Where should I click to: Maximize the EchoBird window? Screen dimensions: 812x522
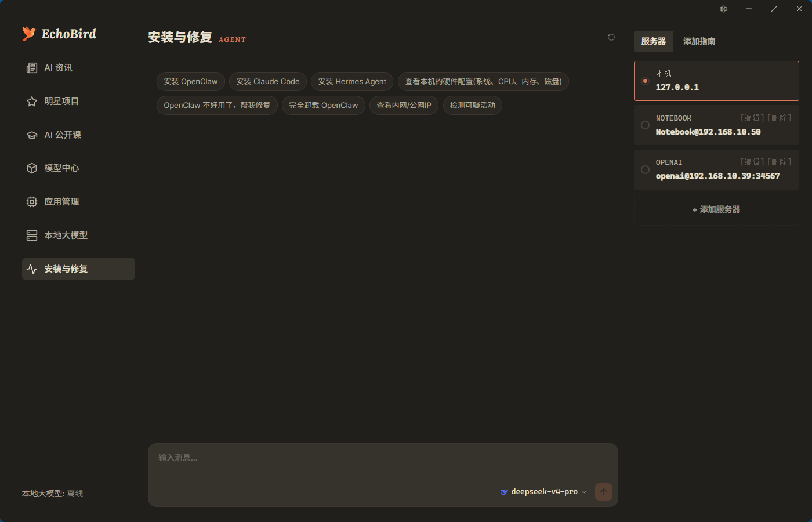click(x=774, y=9)
